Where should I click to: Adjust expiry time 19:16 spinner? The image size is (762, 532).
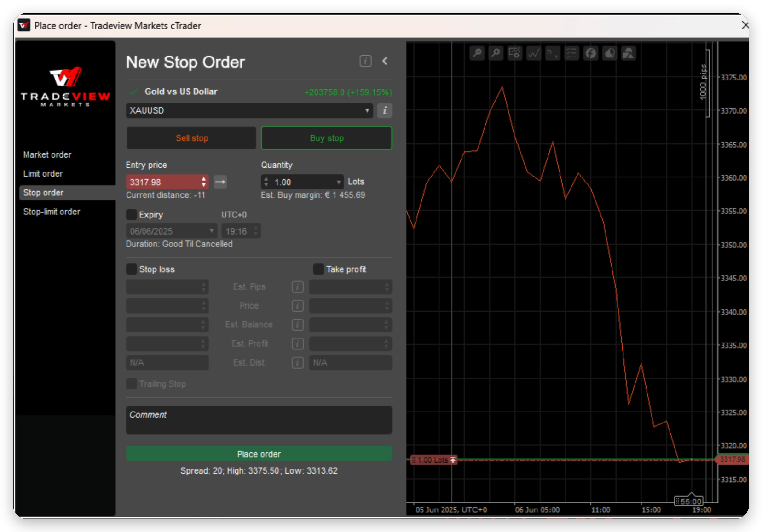tap(256, 231)
